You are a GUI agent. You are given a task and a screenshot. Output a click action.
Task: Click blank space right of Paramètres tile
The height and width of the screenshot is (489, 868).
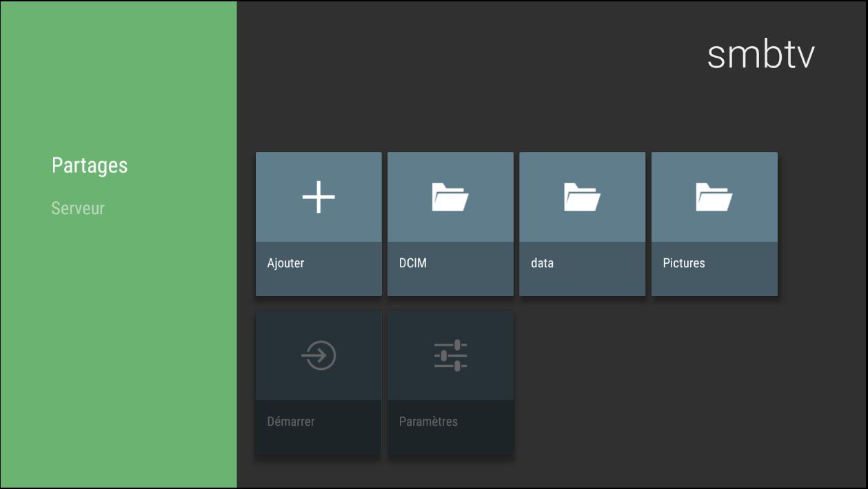coord(620,382)
